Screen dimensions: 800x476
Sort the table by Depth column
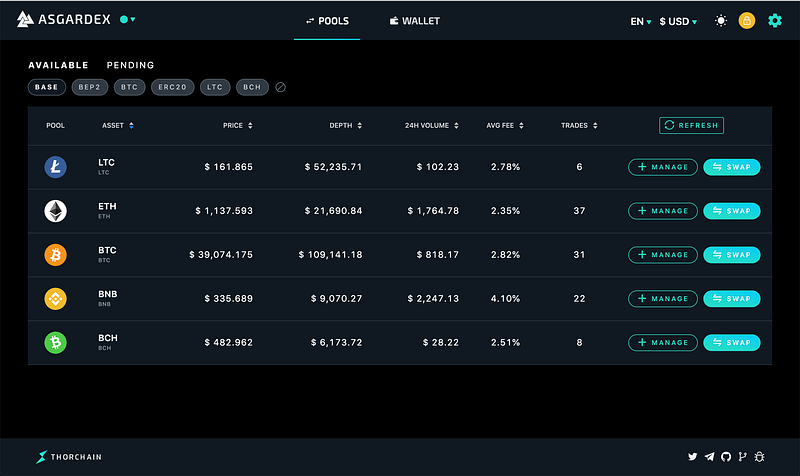click(345, 126)
